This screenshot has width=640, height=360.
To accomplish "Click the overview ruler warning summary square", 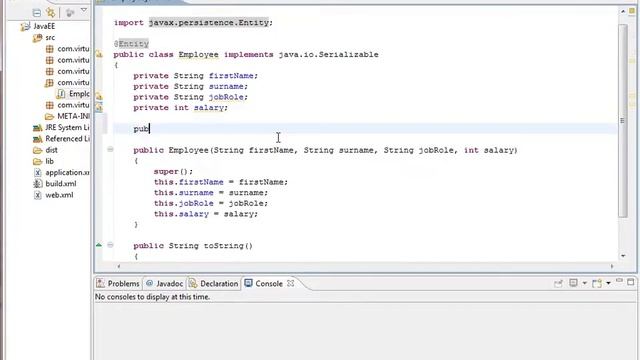I will point(632,11).
